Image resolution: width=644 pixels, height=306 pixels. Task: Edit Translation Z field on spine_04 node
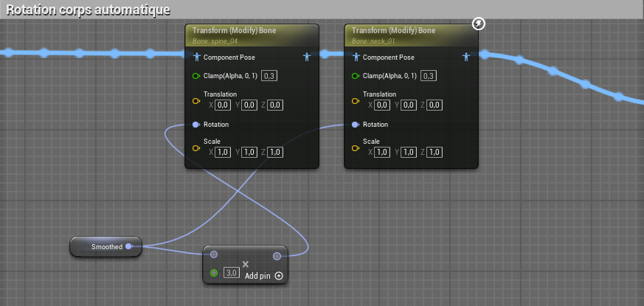pyautogui.click(x=275, y=105)
